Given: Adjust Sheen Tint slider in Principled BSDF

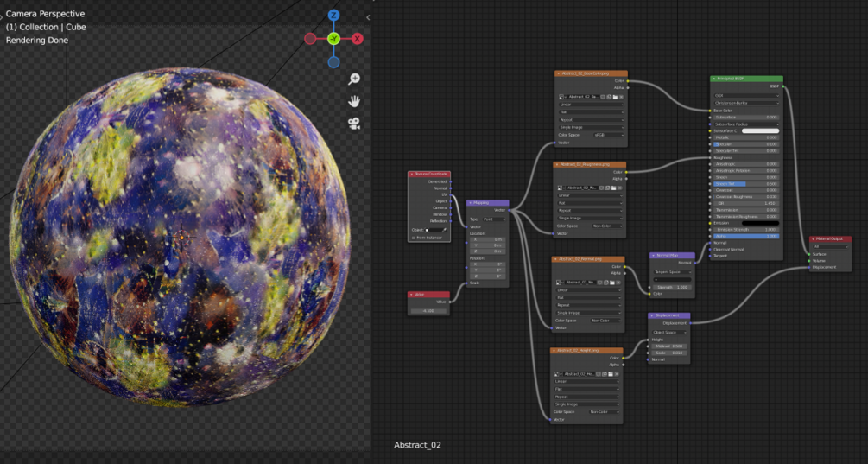Looking at the screenshot, I should click(x=747, y=183).
